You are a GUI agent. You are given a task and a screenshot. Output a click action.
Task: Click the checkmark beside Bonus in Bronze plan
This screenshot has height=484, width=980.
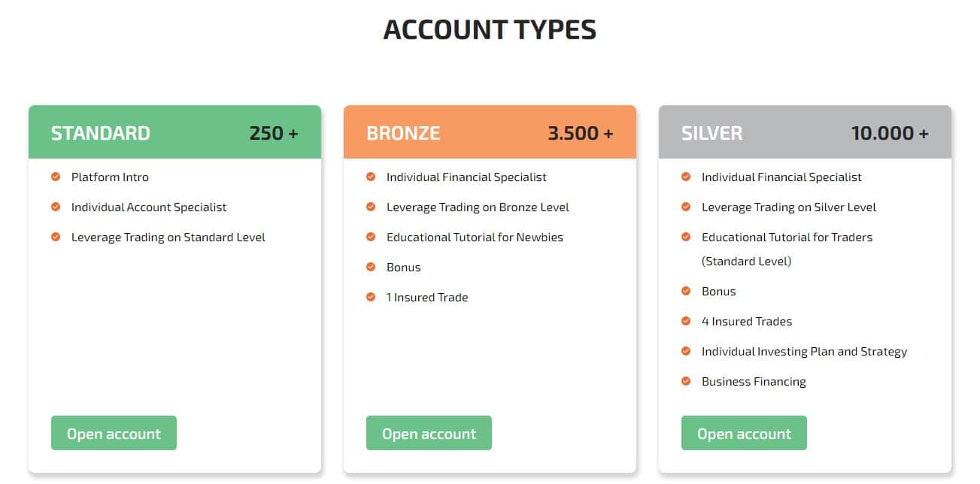point(371,267)
